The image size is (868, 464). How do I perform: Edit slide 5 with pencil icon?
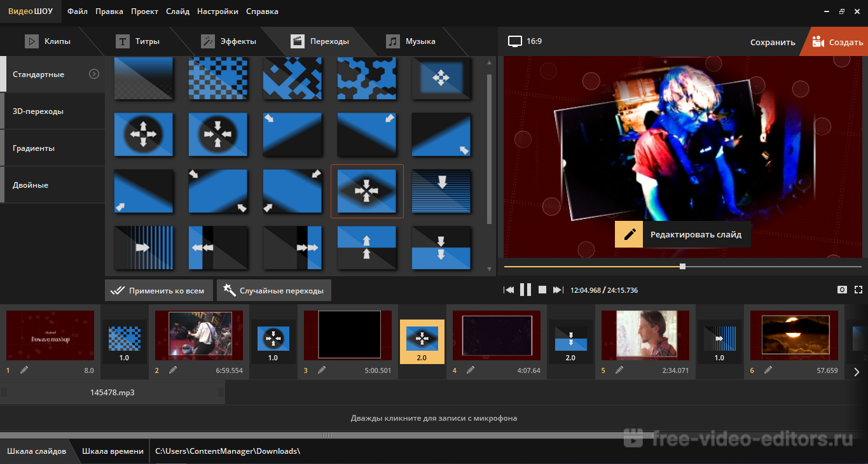[x=619, y=370]
